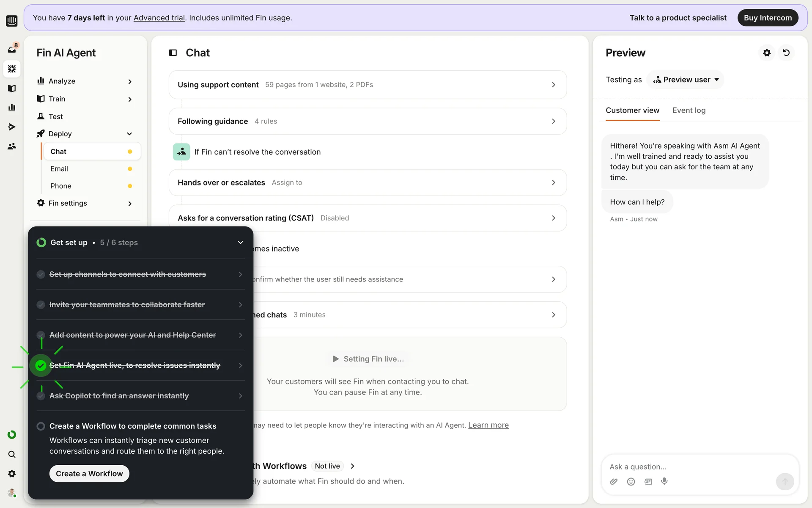Image resolution: width=812 pixels, height=508 pixels.
Task: Open the Reports bar chart sidebar icon
Action: tap(12, 108)
